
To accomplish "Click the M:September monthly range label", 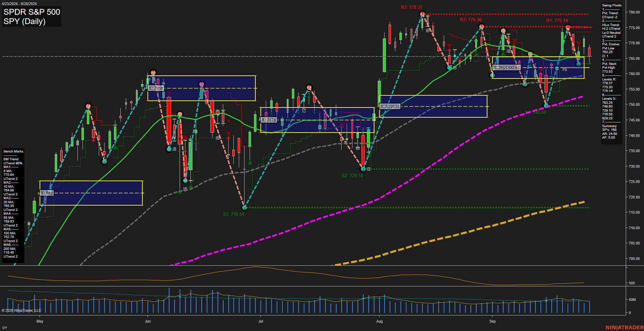I will pos(506,68).
